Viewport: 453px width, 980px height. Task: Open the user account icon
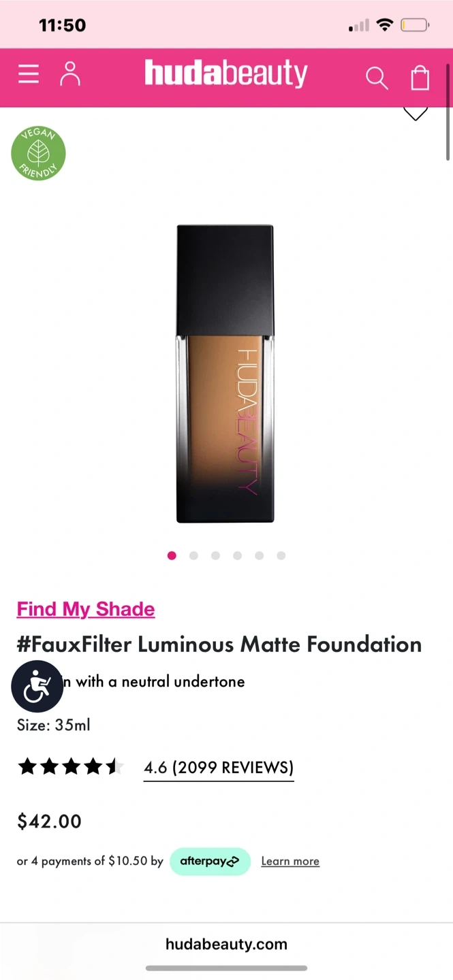70,74
